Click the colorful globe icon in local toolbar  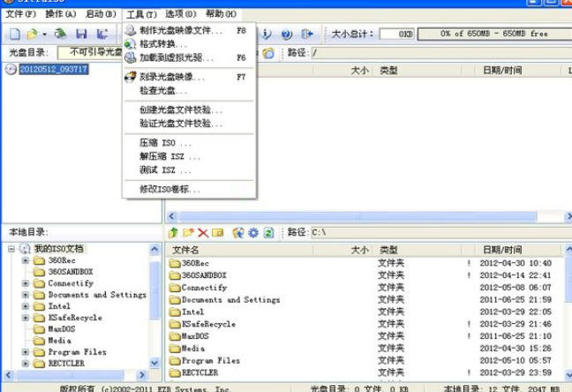tap(238, 232)
